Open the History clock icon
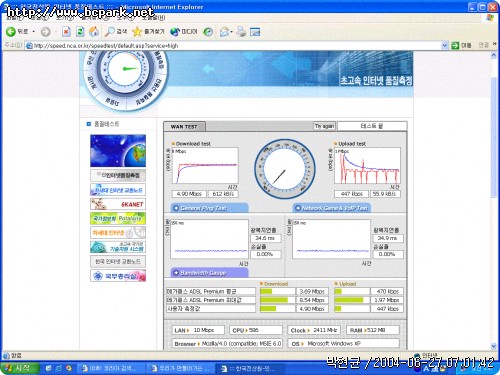500x375 pixels. (x=208, y=32)
